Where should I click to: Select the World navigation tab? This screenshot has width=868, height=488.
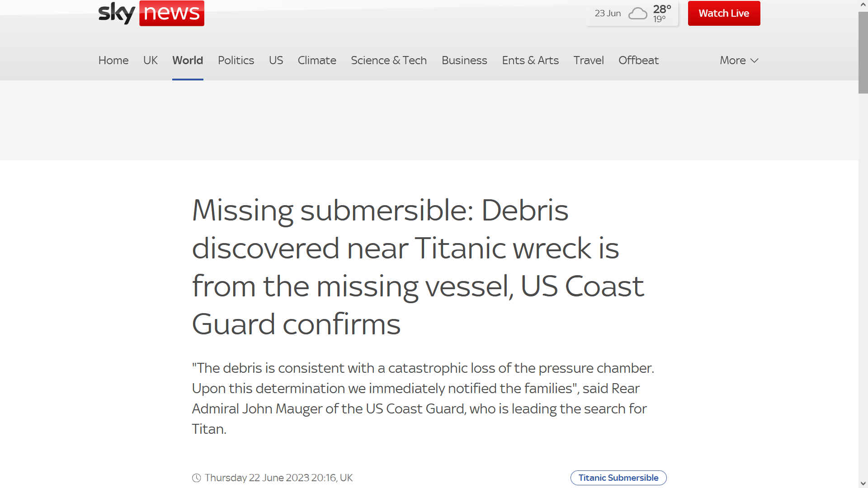pyautogui.click(x=187, y=61)
